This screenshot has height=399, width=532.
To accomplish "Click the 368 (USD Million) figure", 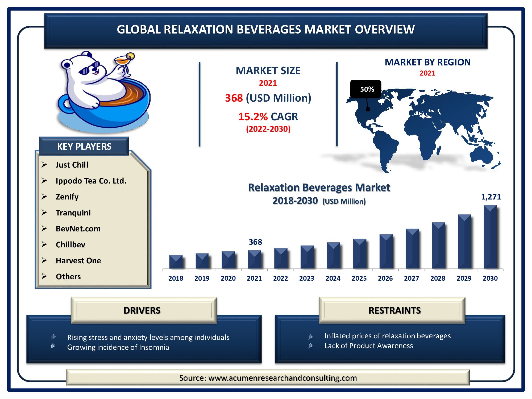I will coord(268,98).
